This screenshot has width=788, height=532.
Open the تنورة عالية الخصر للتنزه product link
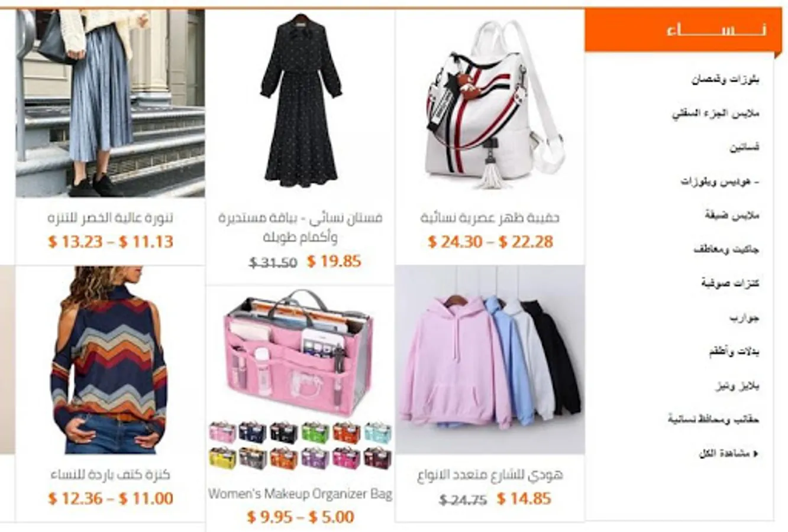pyautogui.click(x=111, y=218)
